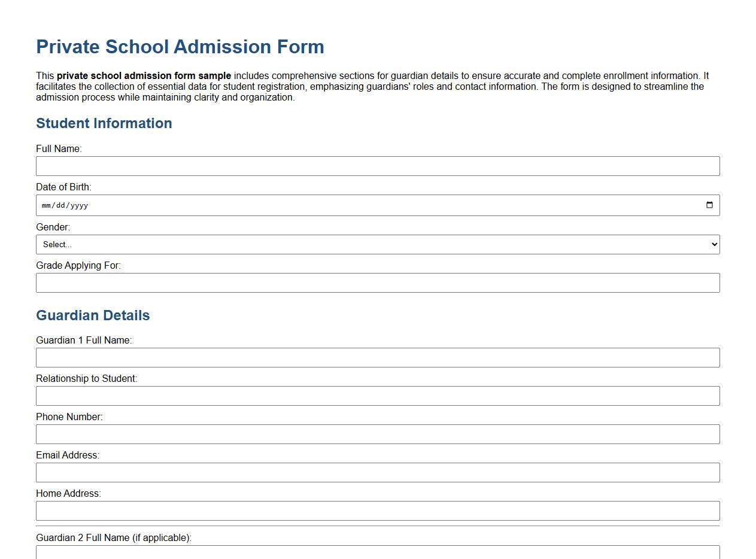Select the Relationship to Student field

click(x=377, y=396)
